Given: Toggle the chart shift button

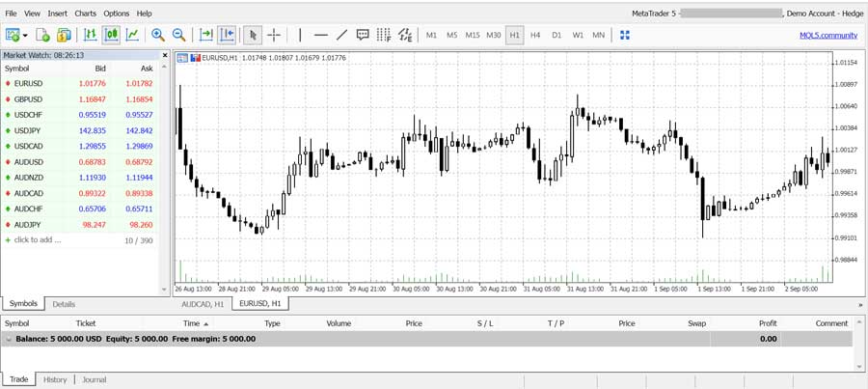Looking at the screenshot, I should click(227, 35).
